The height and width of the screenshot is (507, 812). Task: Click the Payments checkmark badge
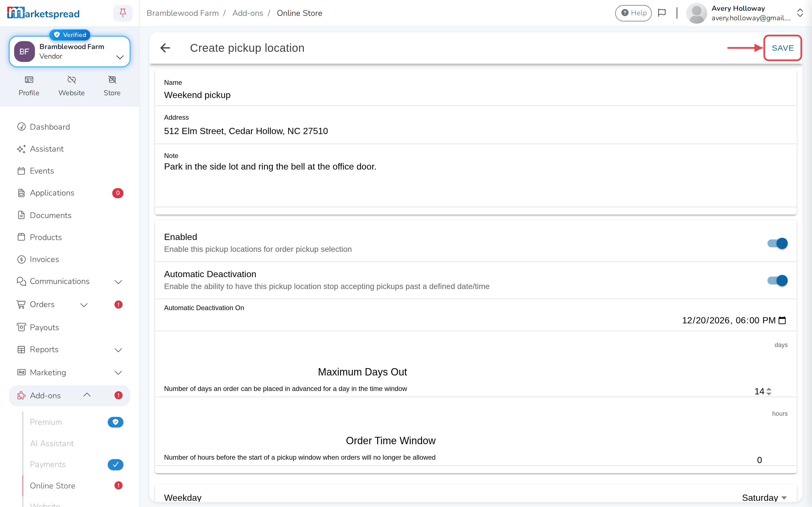(115, 464)
